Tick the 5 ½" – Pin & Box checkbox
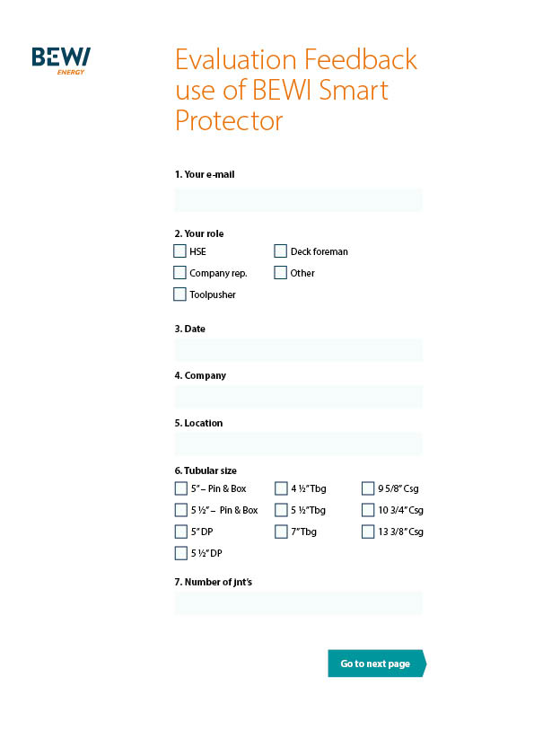This screenshot has width=534, height=756. [x=181, y=510]
